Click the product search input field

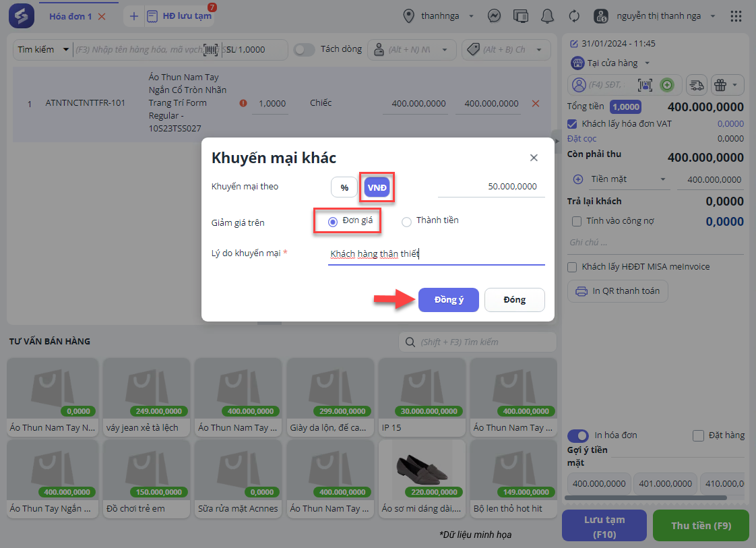[139, 50]
